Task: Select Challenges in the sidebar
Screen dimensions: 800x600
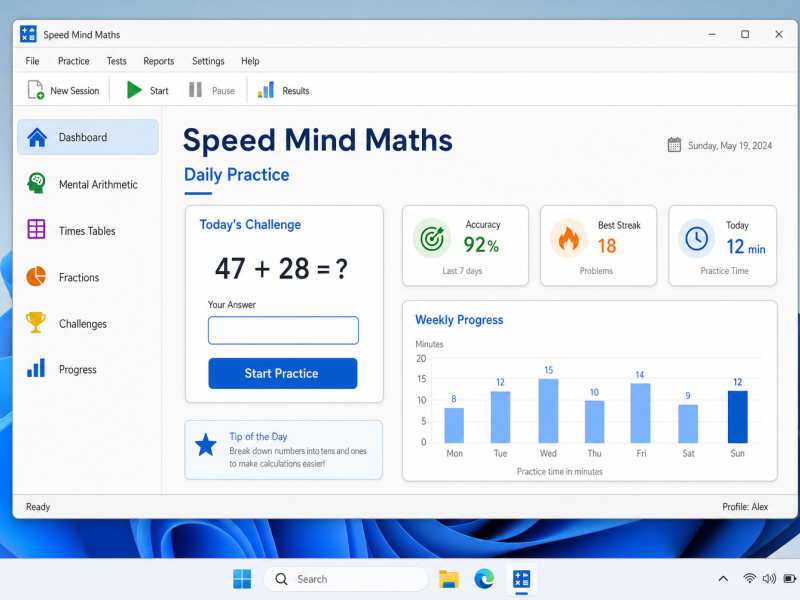Action: (88, 323)
